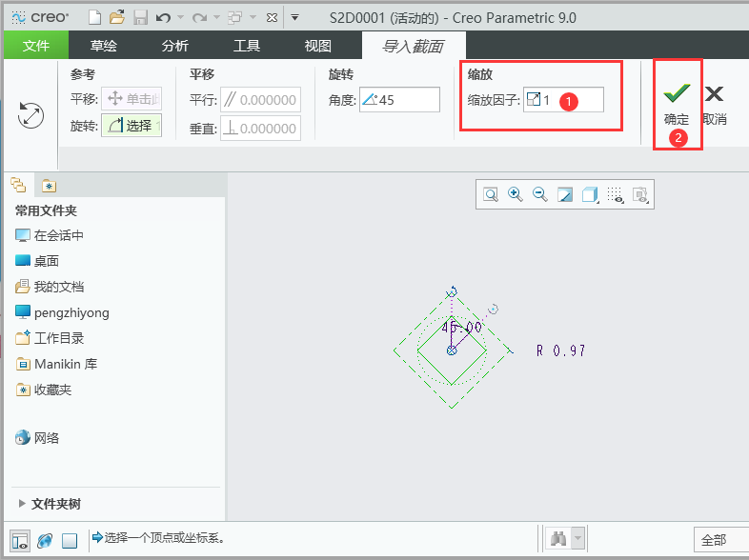Open 我的文档 folder
This screenshot has height=560, width=749.
point(50,287)
